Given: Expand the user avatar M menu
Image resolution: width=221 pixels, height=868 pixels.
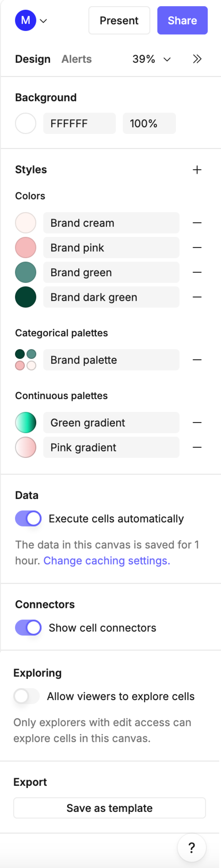Looking at the screenshot, I should (31, 21).
